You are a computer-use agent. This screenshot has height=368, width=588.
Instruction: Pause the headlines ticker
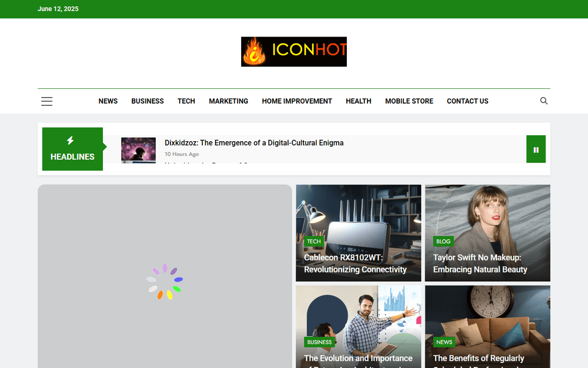click(x=536, y=149)
